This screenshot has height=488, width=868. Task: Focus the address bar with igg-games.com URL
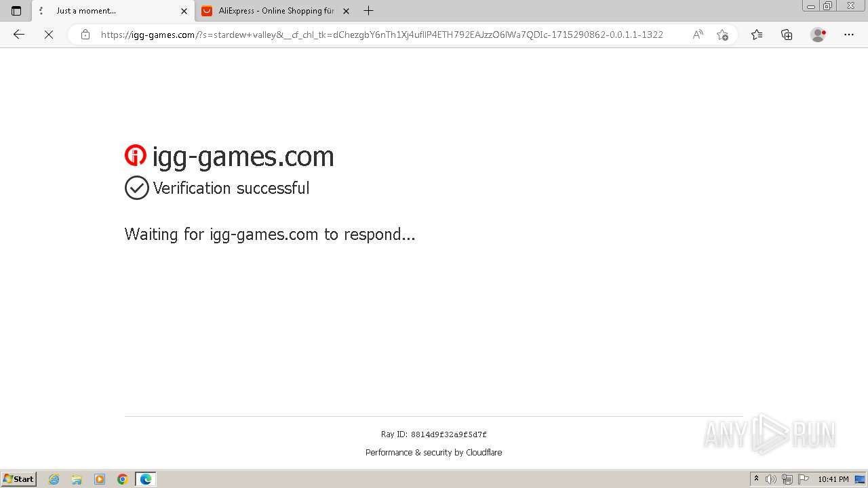click(x=382, y=35)
